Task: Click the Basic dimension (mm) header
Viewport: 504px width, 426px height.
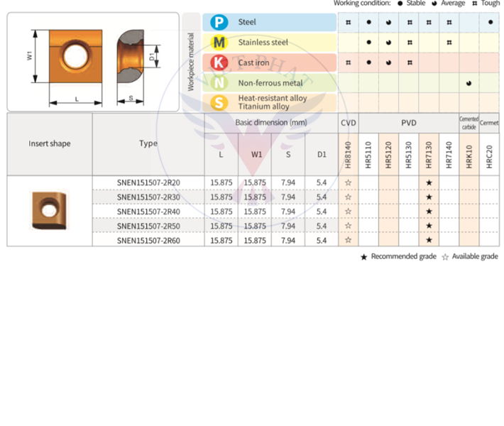Action: [x=271, y=123]
